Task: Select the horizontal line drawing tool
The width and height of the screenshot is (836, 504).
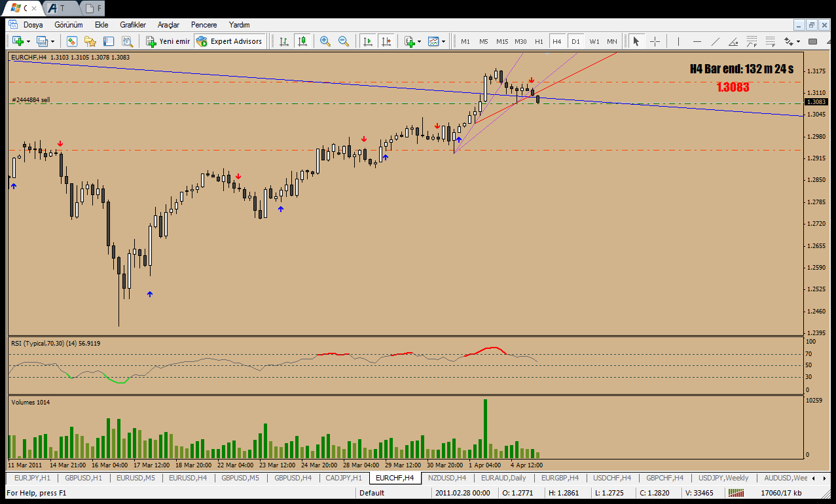Action: [697, 41]
